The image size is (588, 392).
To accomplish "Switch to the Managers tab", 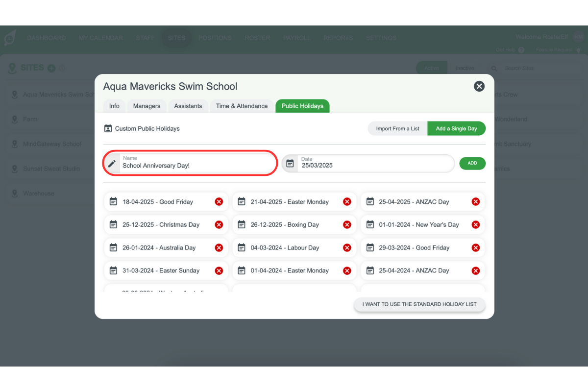I will pos(147,106).
